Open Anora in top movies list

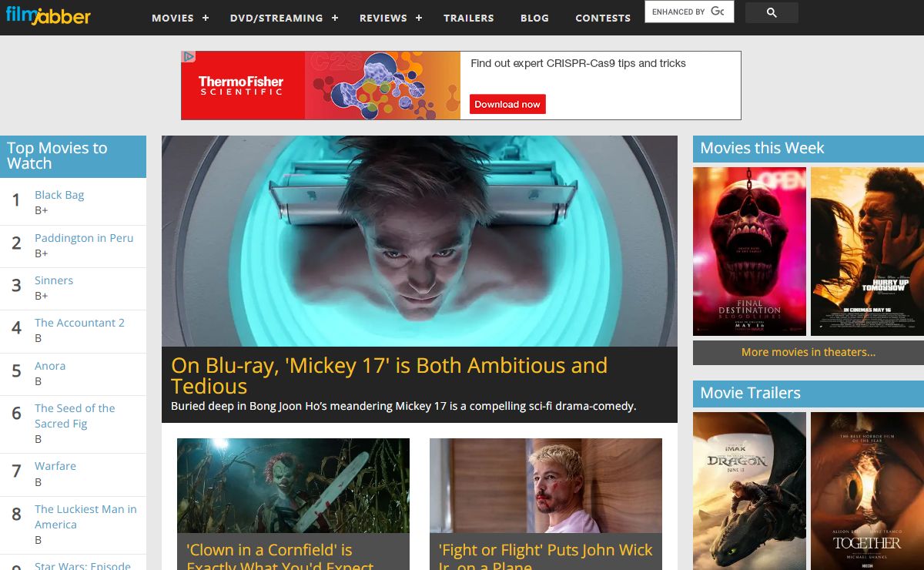pos(50,366)
